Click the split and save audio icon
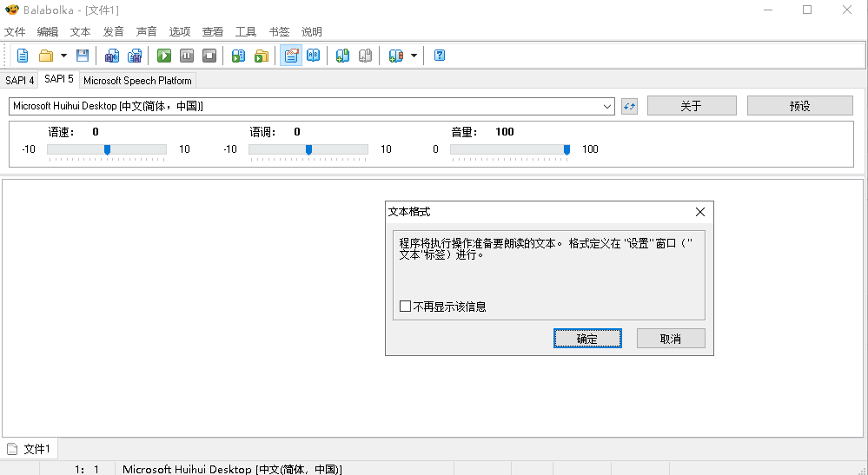This screenshot has width=868, height=475. pyautogui.click(x=135, y=56)
